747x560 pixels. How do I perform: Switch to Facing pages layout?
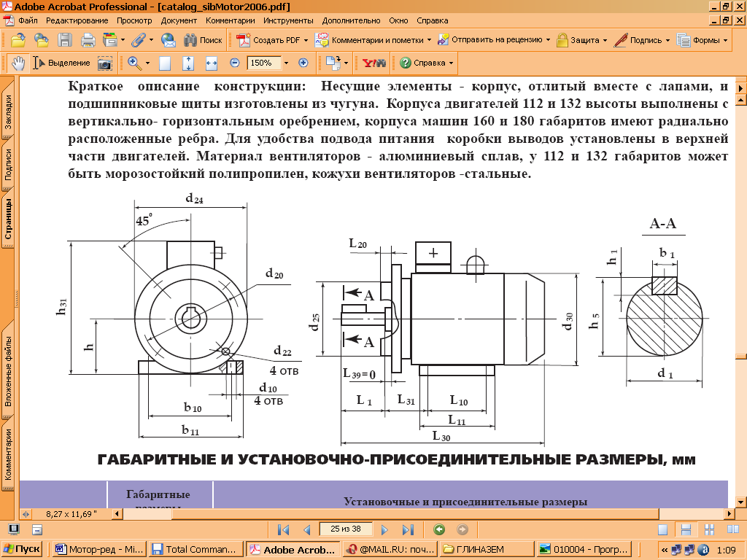pos(733,530)
